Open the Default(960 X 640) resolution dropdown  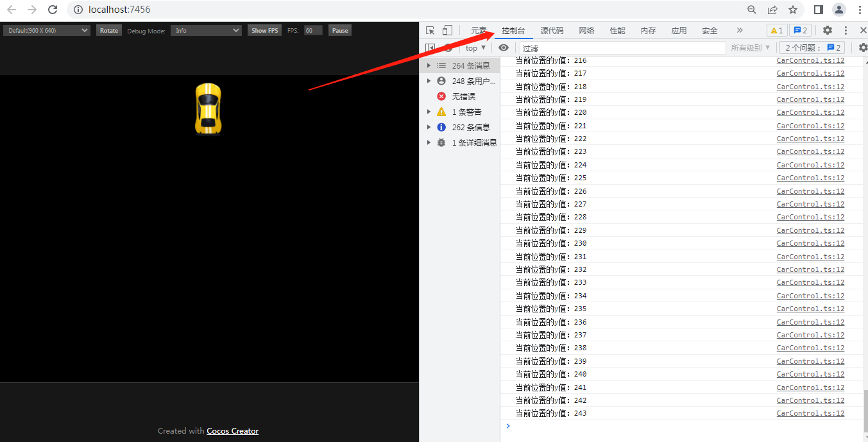point(47,30)
